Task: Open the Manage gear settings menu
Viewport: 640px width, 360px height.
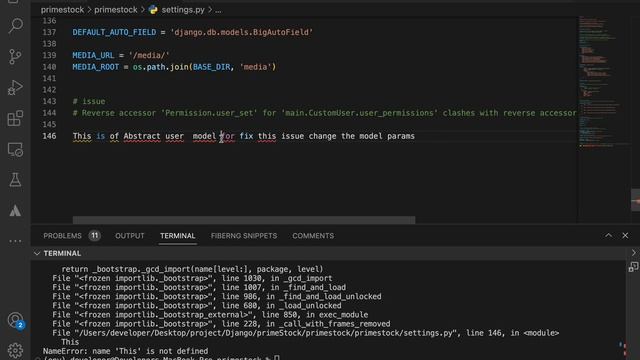Action: 15,350
